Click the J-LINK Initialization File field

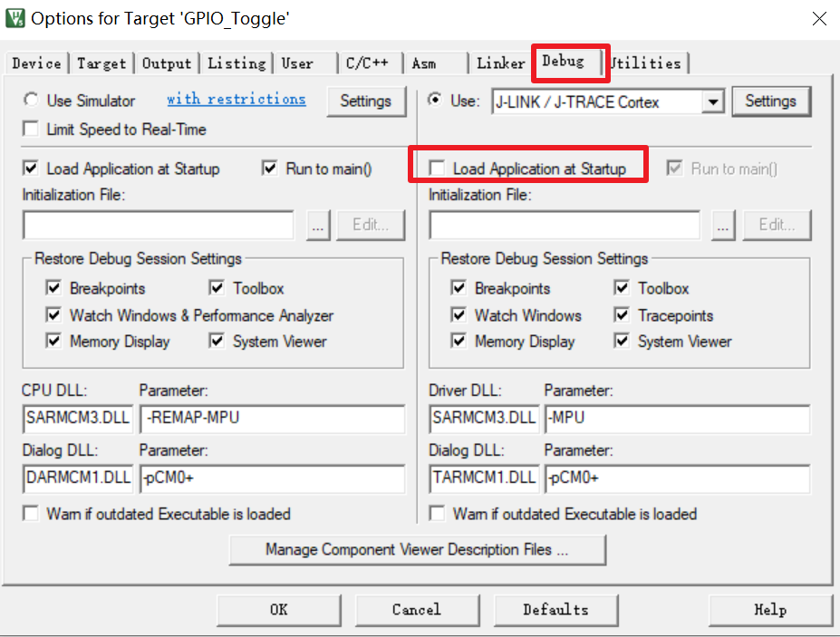(x=565, y=225)
